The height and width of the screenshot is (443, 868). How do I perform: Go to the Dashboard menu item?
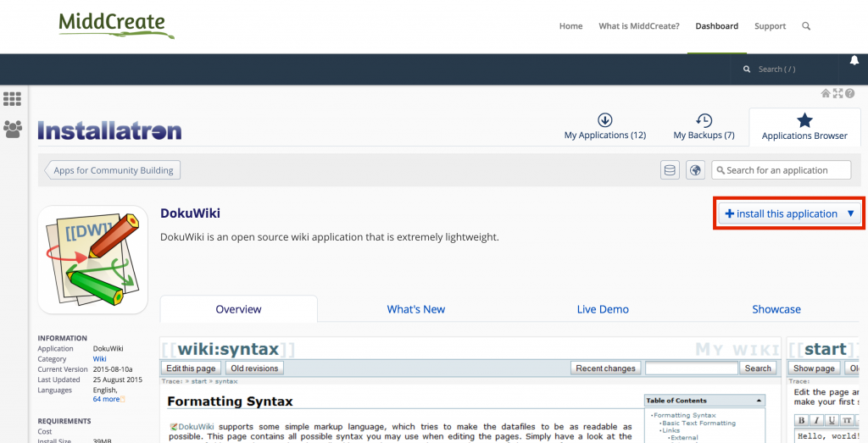click(x=717, y=26)
